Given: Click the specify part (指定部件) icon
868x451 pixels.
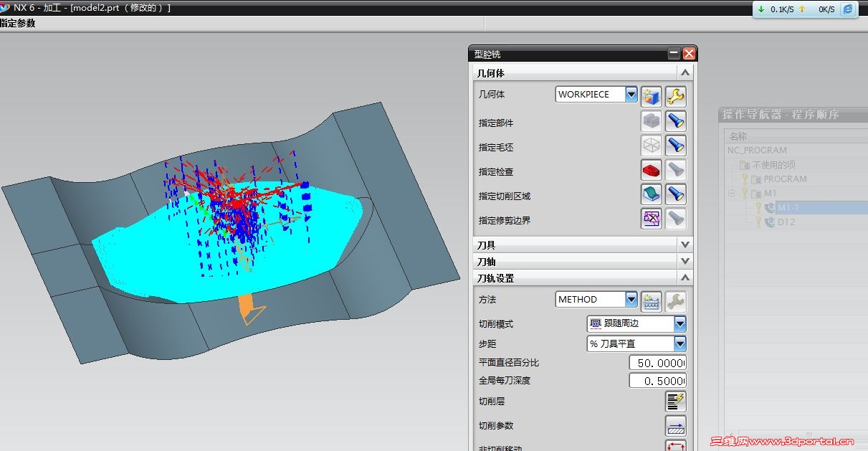Looking at the screenshot, I should point(651,121).
